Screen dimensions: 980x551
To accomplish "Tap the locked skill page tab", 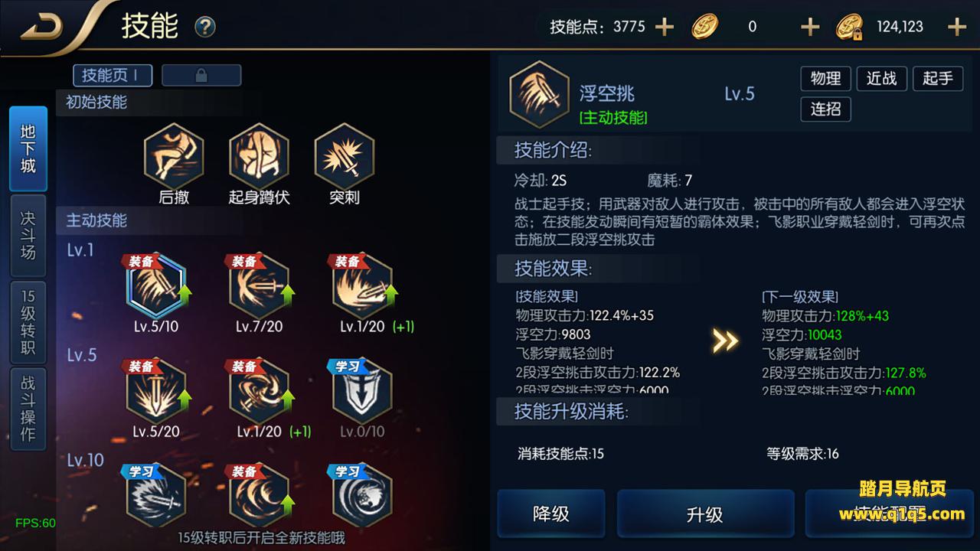I will (x=201, y=75).
